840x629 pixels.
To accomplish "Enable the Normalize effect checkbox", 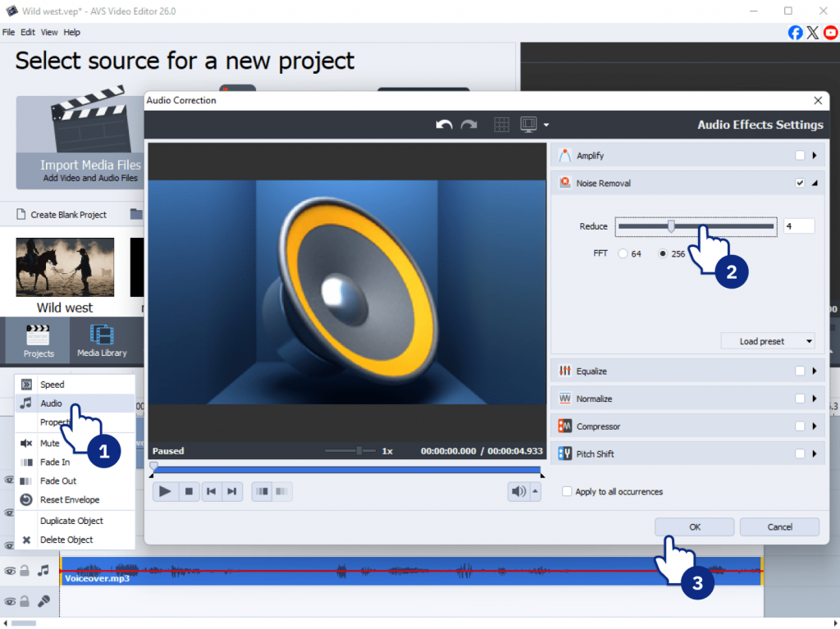I will (x=800, y=399).
